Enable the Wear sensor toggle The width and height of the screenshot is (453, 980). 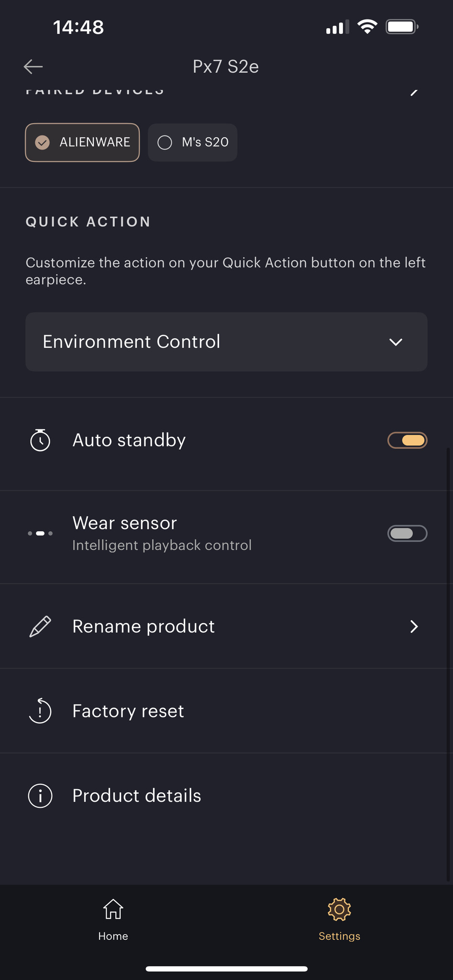pos(407,533)
